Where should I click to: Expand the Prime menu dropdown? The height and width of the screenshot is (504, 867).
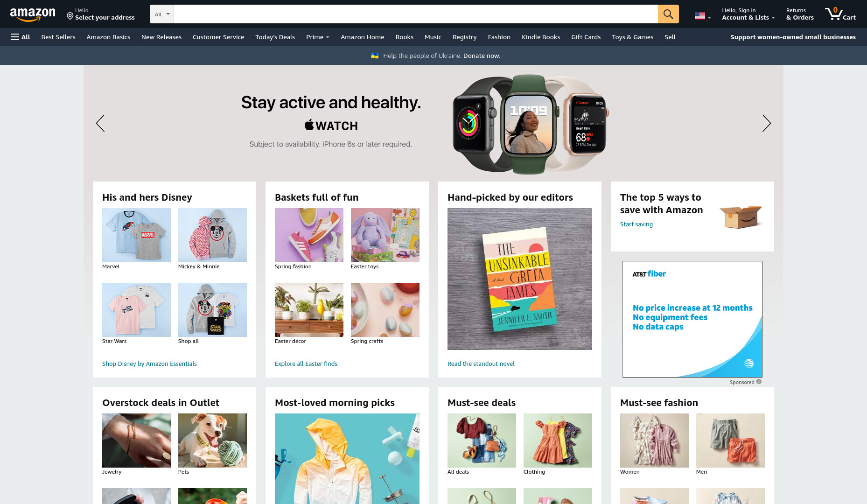coord(317,37)
